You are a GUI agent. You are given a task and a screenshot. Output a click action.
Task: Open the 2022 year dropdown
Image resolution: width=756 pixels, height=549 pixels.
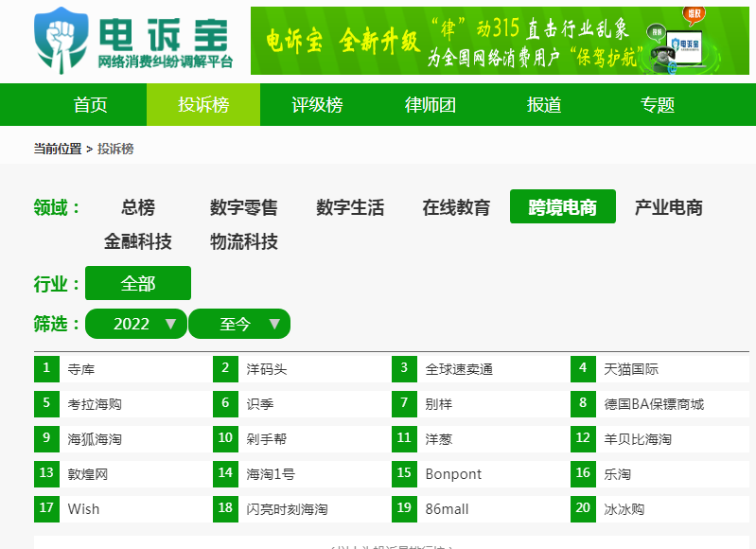(136, 324)
